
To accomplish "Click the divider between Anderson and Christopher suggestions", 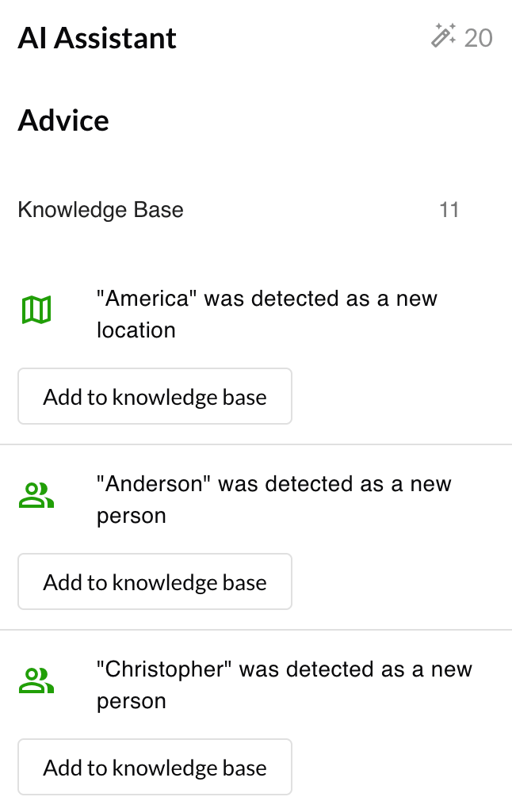I will click(x=256, y=630).
